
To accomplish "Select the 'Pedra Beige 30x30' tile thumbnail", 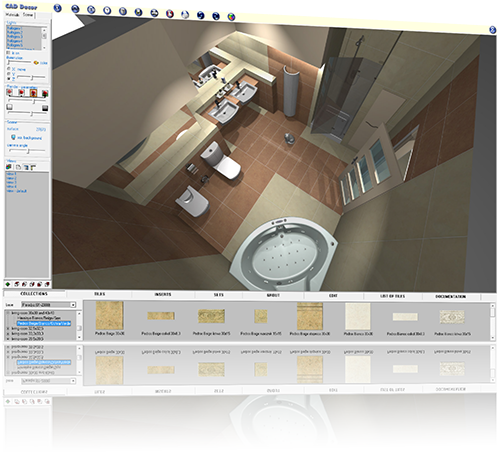I will 110,316.
